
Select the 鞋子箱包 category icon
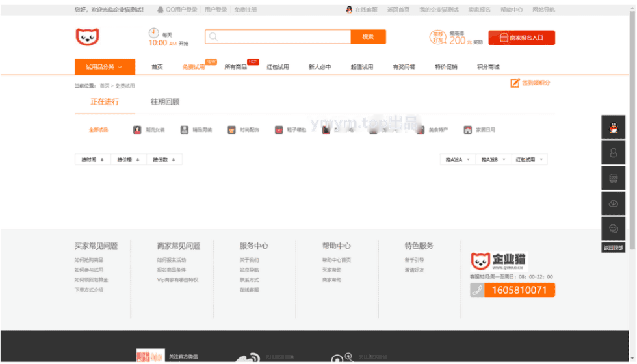pyautogui.click(x=279, y=130)
